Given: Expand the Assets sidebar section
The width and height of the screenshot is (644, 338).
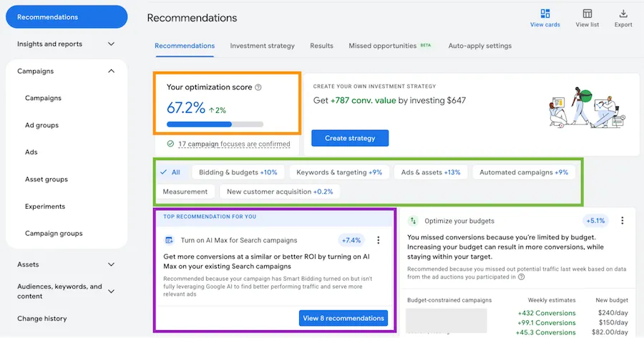Looking at the screenshot, I should point(111,264).
